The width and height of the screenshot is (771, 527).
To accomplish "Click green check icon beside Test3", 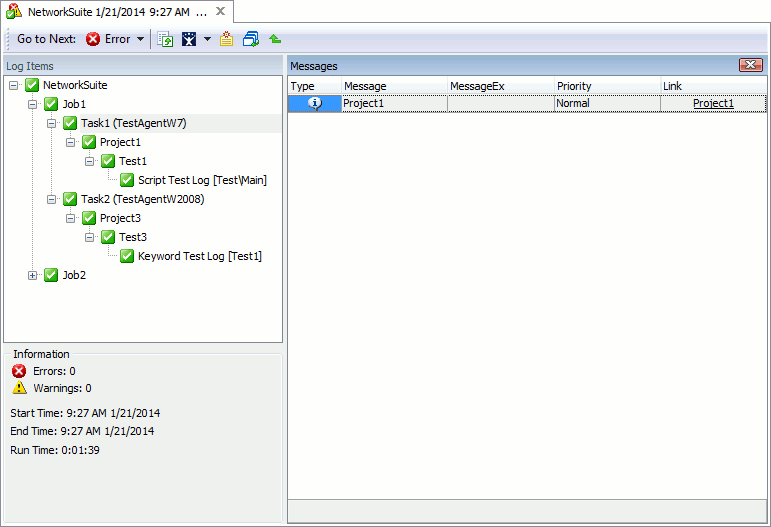I will pyautogui.click(x=108, y=237).
